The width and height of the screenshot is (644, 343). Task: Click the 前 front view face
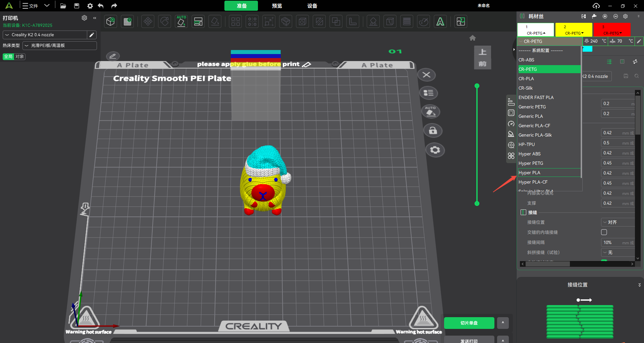[482, 63]
